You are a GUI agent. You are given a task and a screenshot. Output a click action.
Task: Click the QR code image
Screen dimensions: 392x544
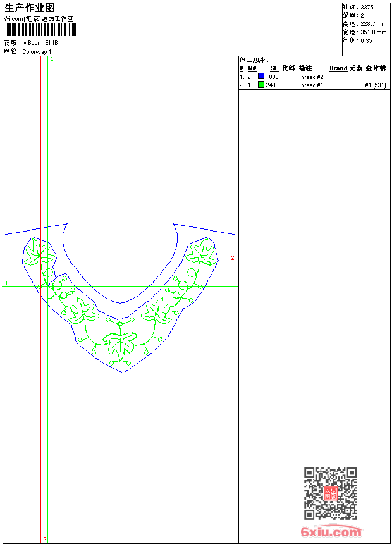[x=331, y=493]
